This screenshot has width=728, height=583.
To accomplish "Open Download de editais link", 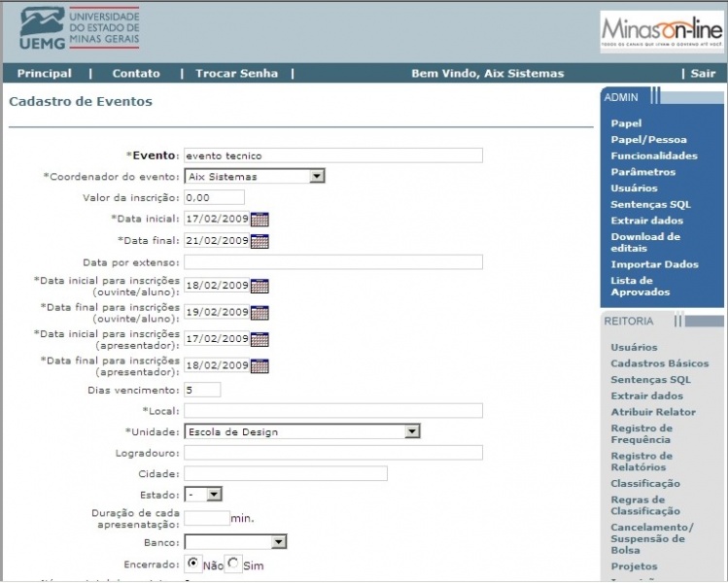I will (645, 242).
